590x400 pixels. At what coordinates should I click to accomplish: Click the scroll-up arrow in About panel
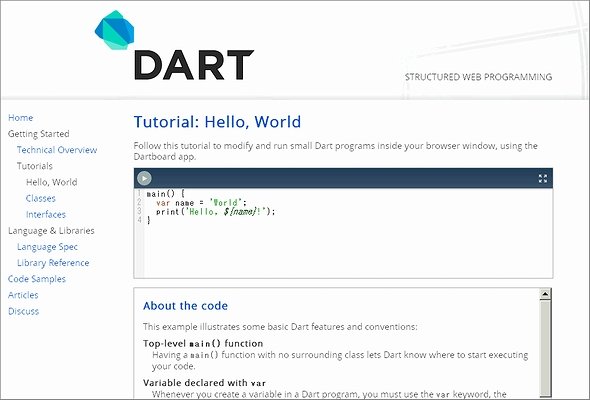545,294
